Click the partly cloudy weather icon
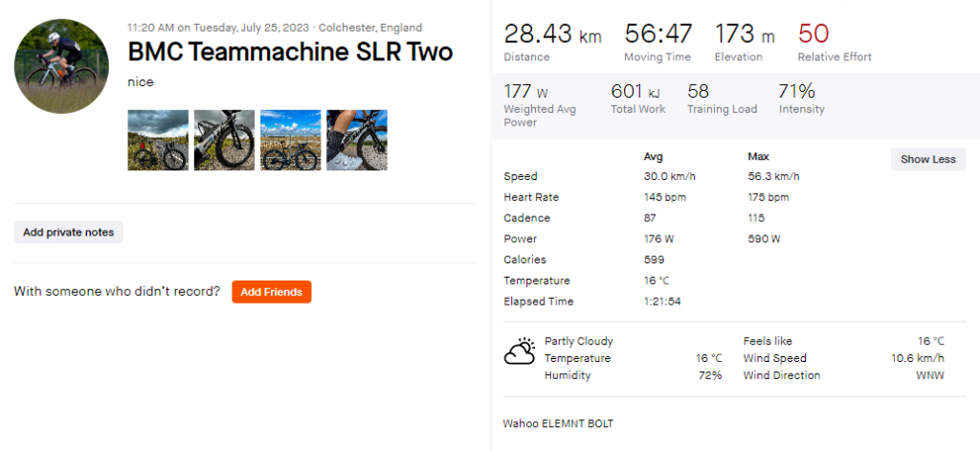Image resolution: width=980 pixels, height=451 pixels. point(520,351)
